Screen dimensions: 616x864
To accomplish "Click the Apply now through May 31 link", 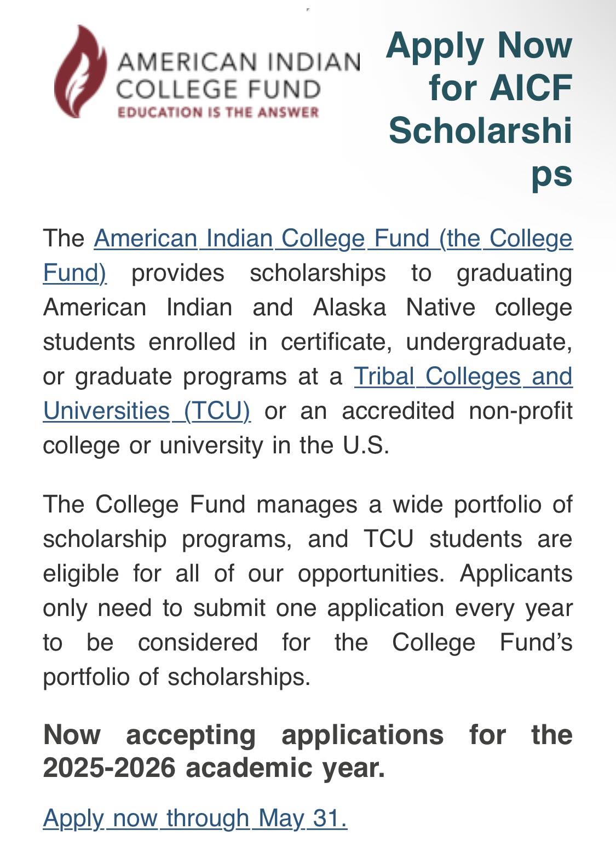I will 195,818.
